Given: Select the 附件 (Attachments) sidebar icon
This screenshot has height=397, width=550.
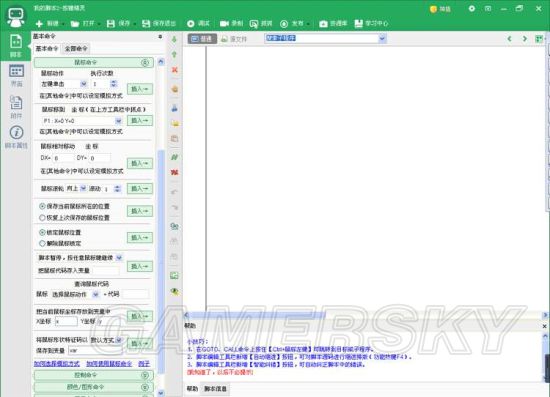Looking at the screenshot, I should click(x=16, y=107).
